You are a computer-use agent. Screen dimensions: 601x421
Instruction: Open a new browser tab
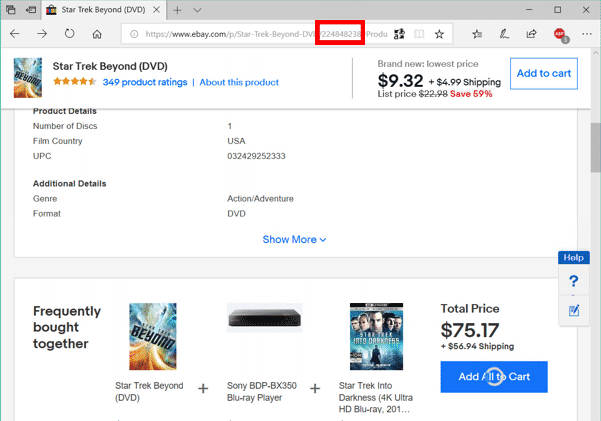[177, 9]
